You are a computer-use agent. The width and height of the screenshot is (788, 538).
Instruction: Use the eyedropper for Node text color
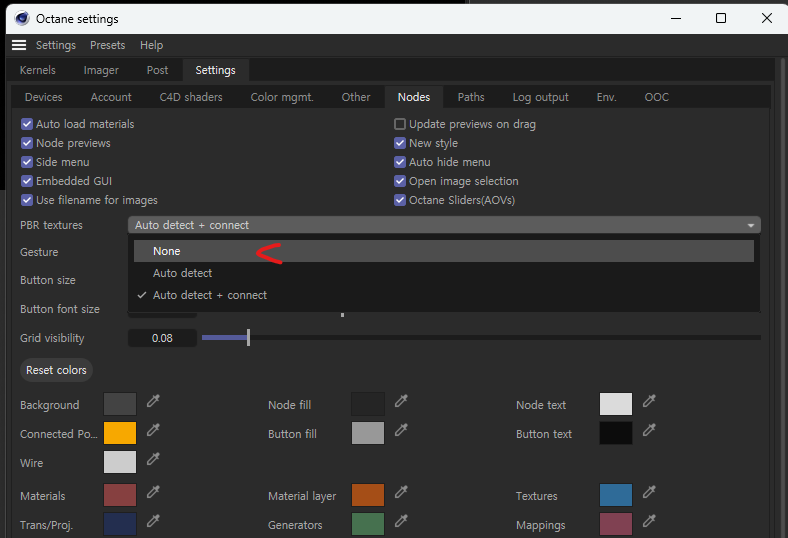tap(649, 401)
